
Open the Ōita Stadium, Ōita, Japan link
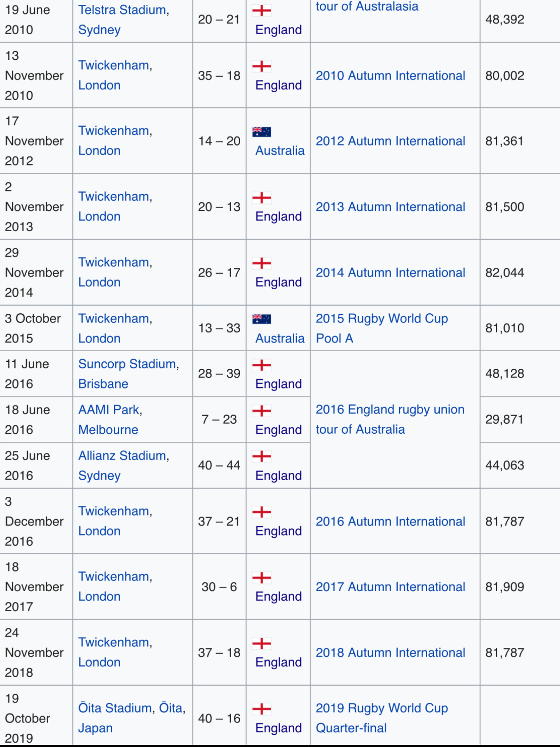[132, 718]
